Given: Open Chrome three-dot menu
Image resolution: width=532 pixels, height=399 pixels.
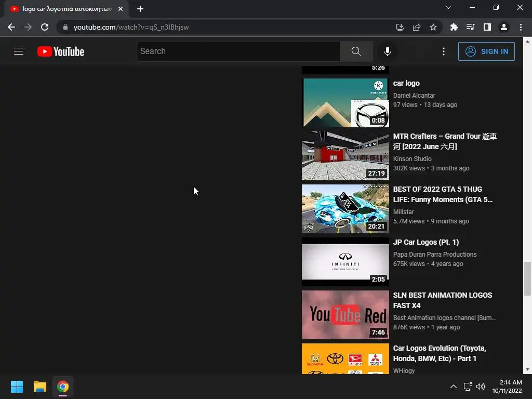Looking at the screenshot, I should pyautogui.click(x=521, y=27).
